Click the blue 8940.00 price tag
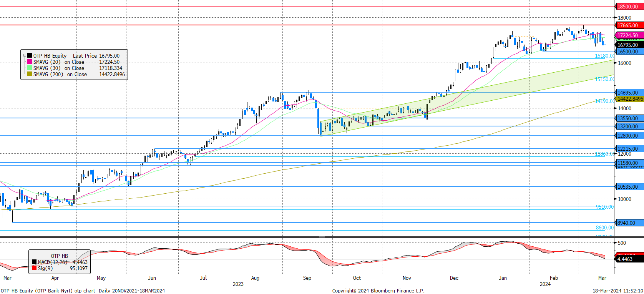The width and height of the screenshot is (644, 294). tap(629, 223)
